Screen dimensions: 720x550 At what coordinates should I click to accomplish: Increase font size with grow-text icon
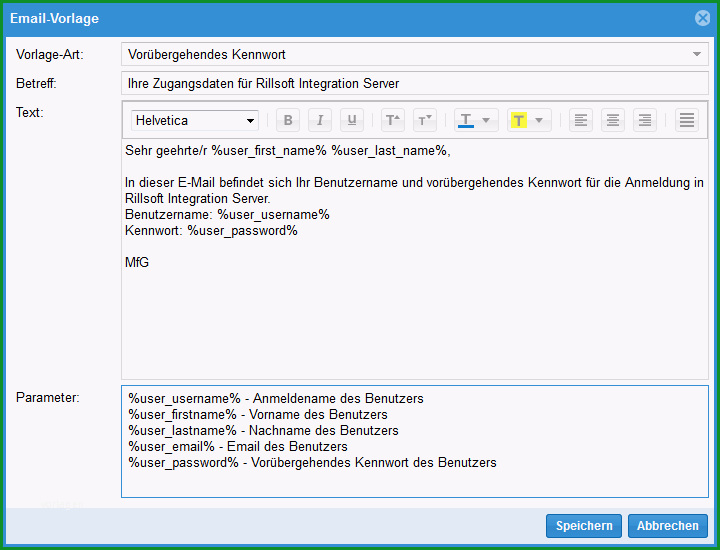click(x=393, y=120)
